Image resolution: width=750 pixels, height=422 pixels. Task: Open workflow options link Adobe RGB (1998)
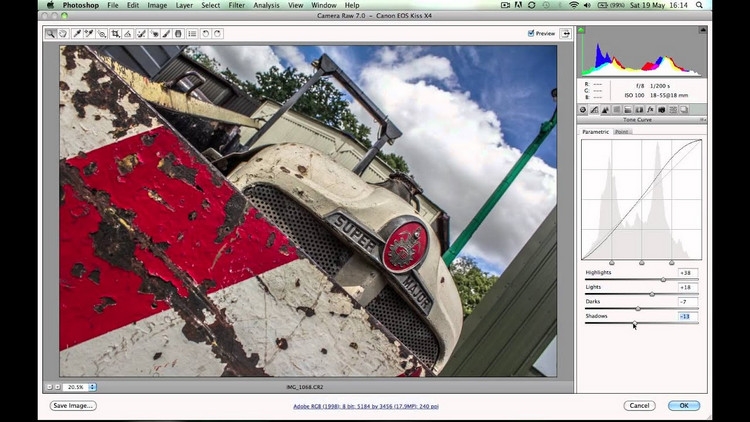365,406
